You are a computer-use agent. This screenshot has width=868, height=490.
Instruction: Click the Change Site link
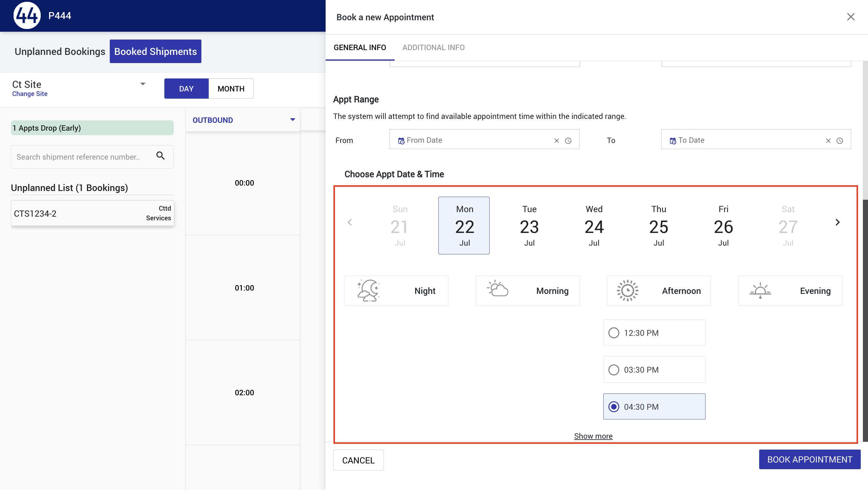[30, 94]
